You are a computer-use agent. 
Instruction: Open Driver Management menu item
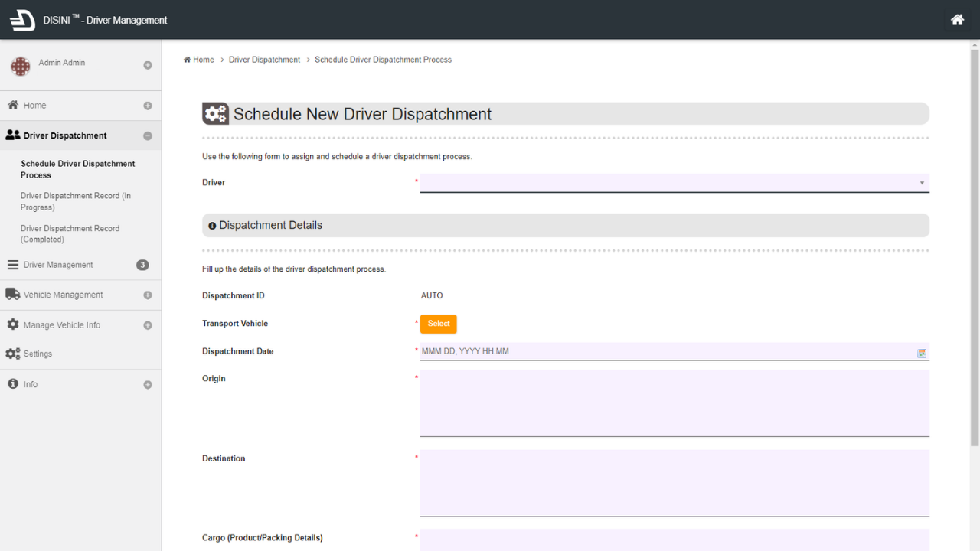coord(58,265)
